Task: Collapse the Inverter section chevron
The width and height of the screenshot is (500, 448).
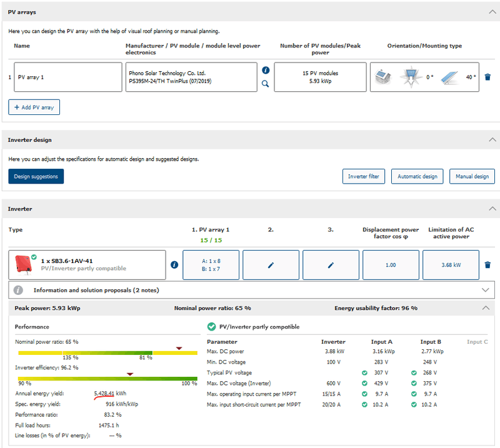Action: pyautogui.click(x=491, y=209)
